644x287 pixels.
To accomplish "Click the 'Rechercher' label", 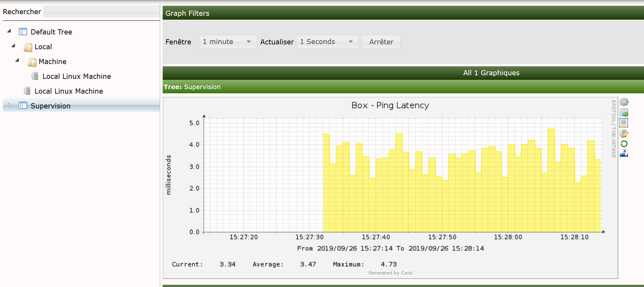I will (22, 12).
